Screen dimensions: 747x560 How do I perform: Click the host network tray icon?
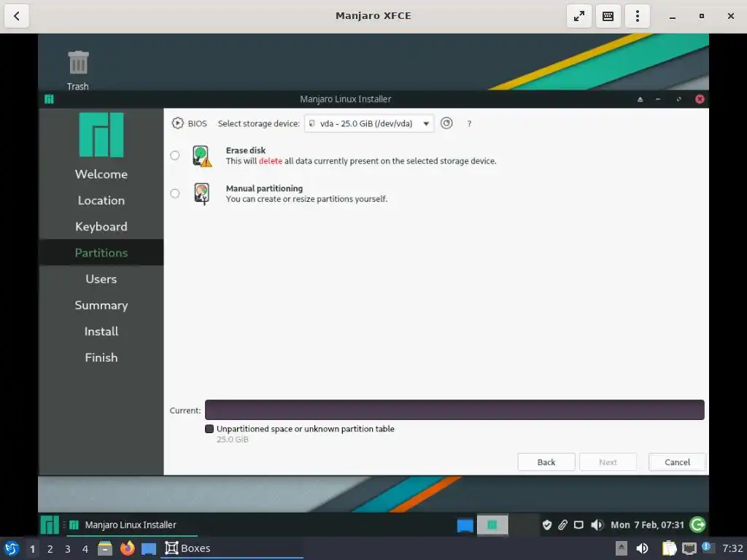point(689,548)
